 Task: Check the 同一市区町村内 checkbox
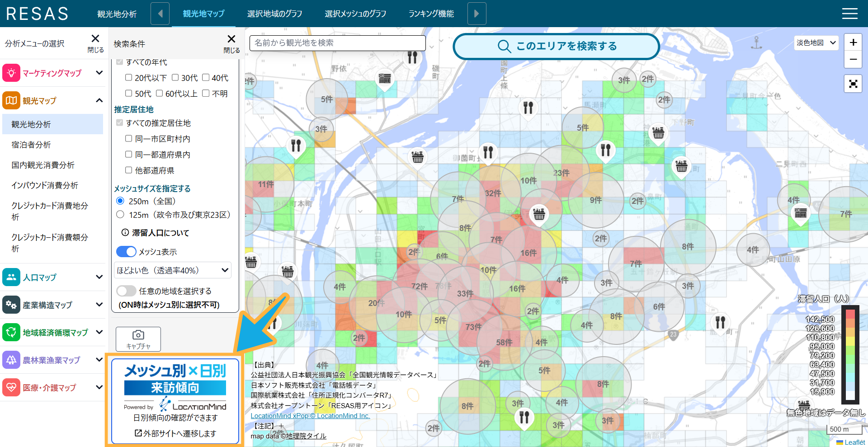(128, 138)
